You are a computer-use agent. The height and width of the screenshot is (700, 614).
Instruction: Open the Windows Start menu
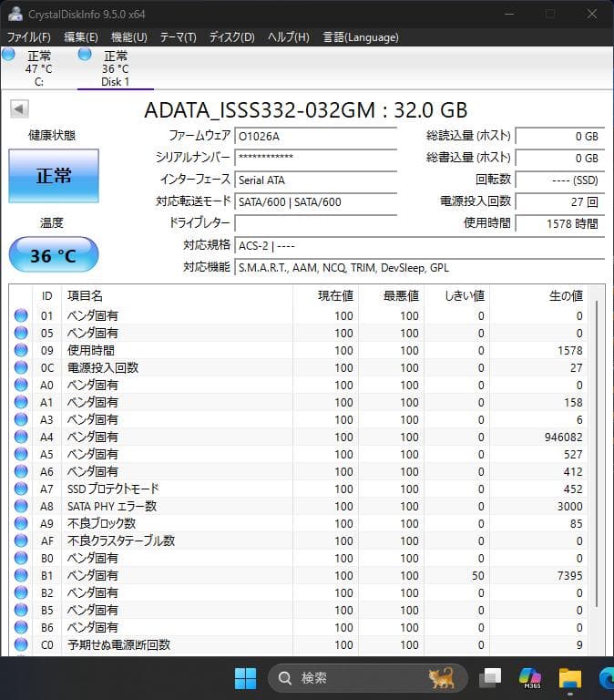click(x=245, y=678)
